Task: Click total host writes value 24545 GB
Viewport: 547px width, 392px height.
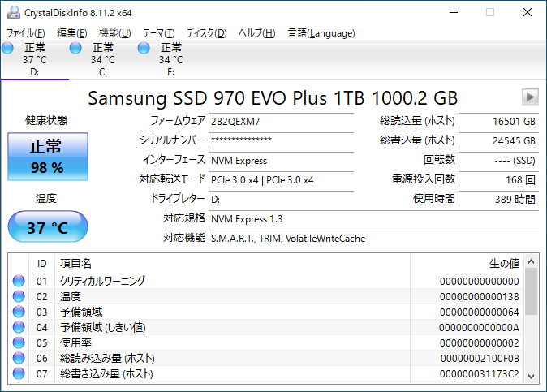Action: [x=499, y=141]
